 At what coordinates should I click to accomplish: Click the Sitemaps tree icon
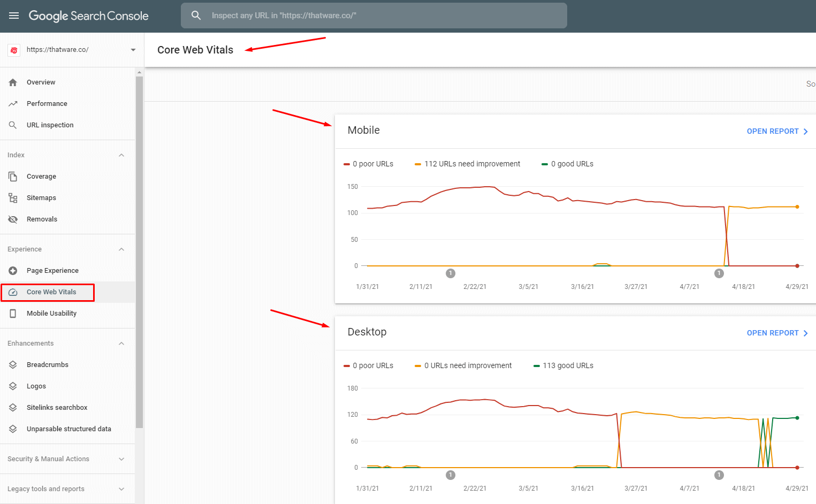click(13, 198)
